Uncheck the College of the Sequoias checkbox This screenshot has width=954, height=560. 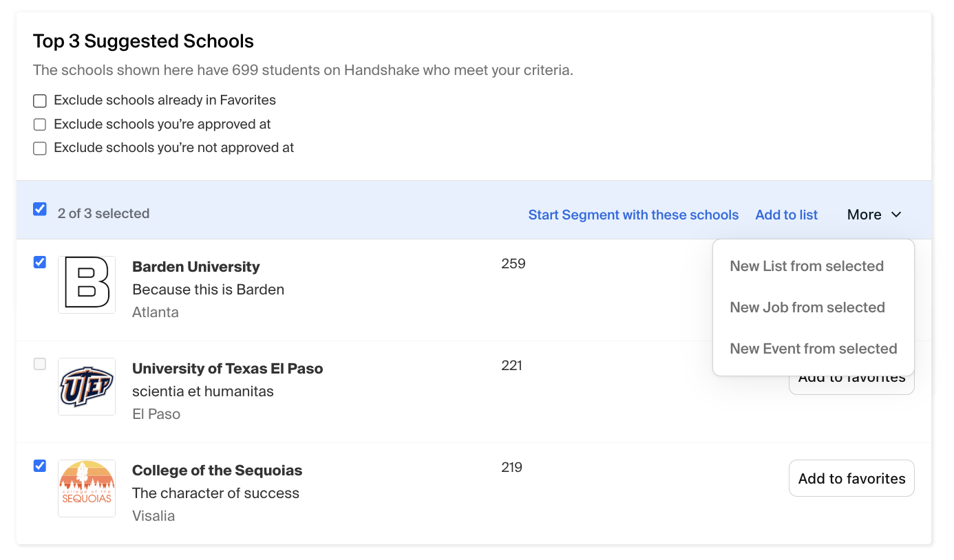point(39,466)
